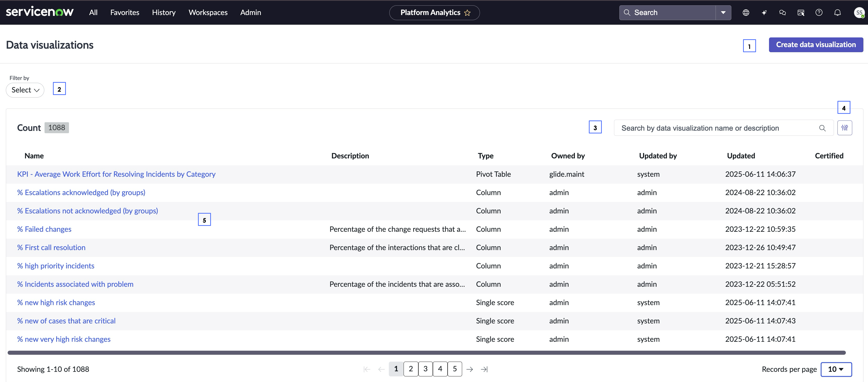The image size is (868, 382).
Task: Go to the first page arrow
Action: point(367,369)
